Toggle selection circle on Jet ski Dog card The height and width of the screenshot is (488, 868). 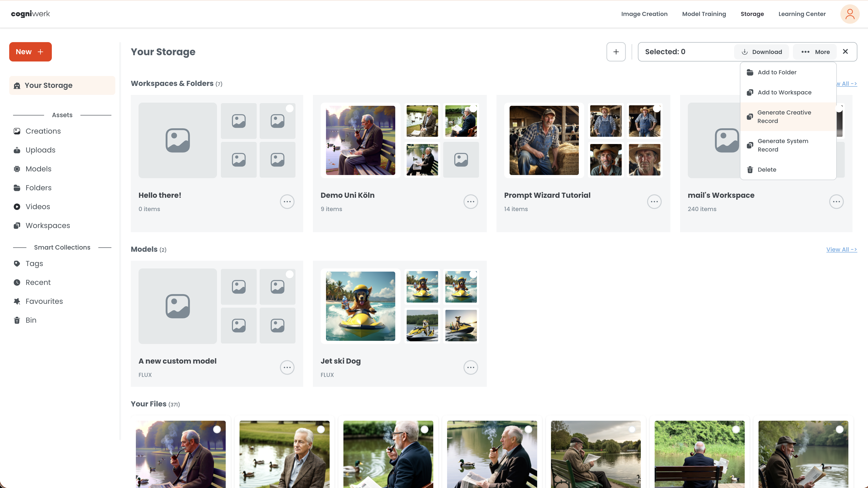(x=473, y=274)
